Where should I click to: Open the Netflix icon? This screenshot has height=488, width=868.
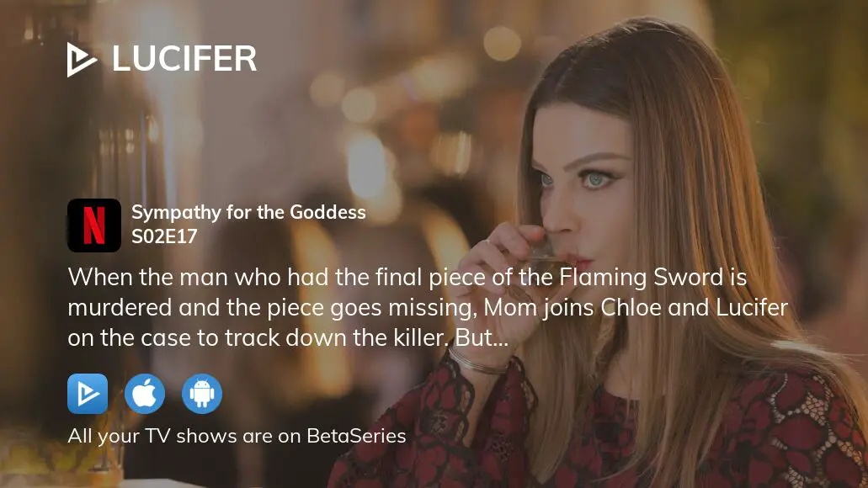click(94, 225)
